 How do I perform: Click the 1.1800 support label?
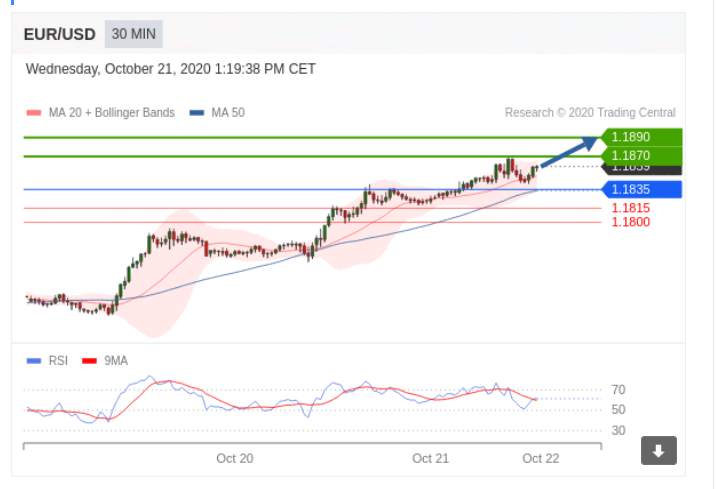[631, 222]
